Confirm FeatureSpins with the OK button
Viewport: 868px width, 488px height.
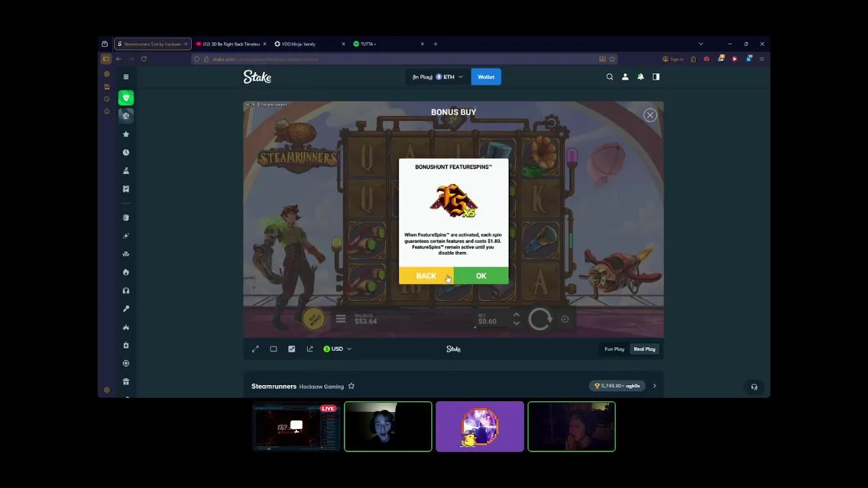[x=481, y=276]
